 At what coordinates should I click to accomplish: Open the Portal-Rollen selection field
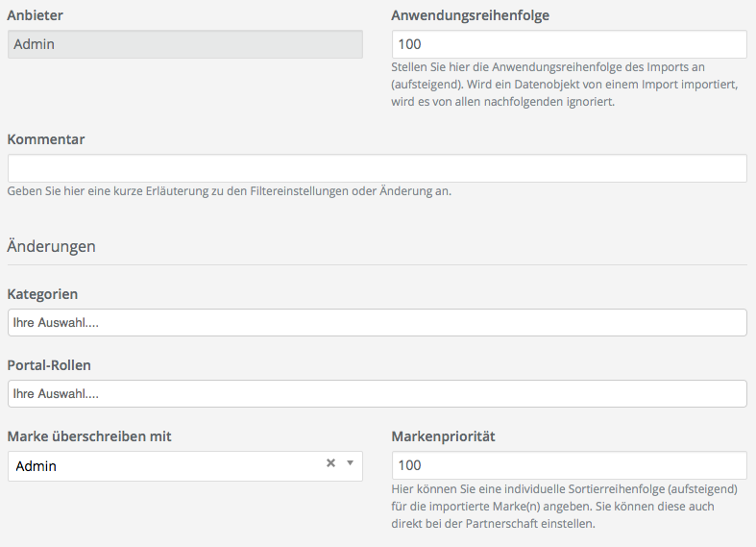click(x=377, y=393)
